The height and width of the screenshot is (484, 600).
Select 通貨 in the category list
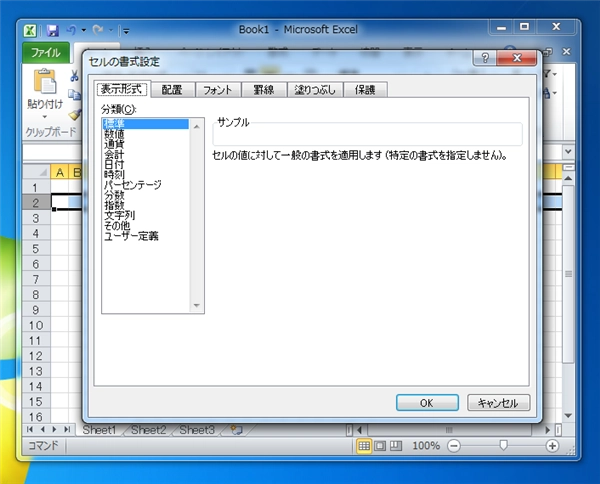point(145,144)
